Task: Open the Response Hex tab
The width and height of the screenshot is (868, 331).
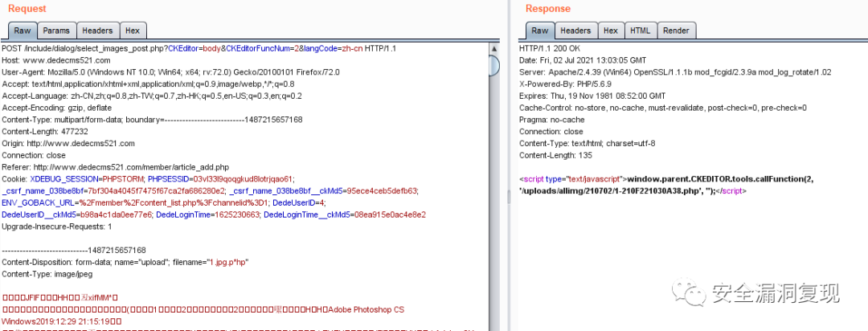Action: [x=611, y=31]
